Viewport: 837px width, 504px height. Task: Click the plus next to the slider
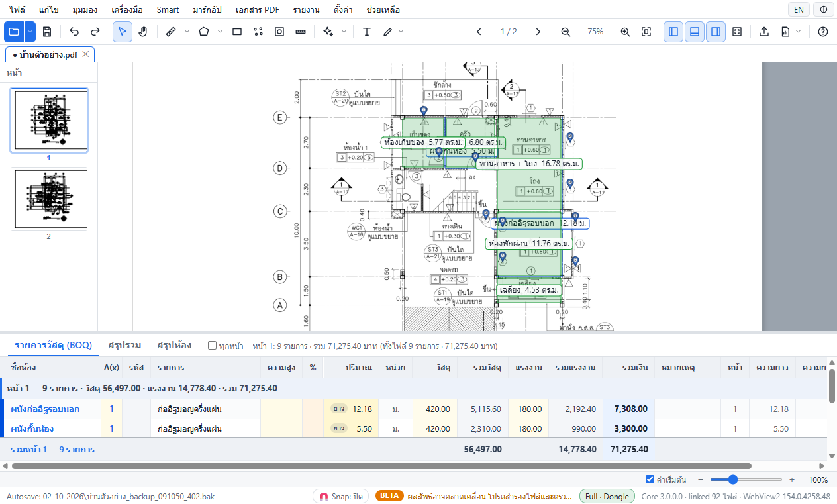pos(791,479)
